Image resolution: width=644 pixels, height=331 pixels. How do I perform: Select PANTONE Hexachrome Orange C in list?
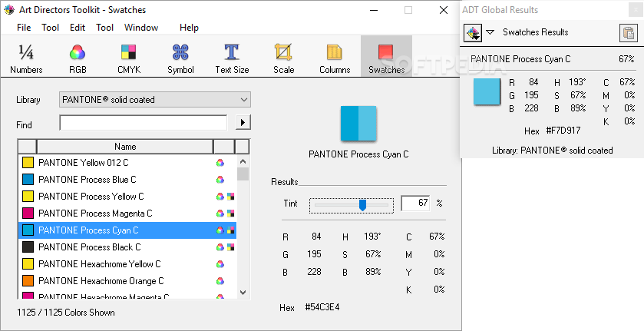tap(127, 281)
